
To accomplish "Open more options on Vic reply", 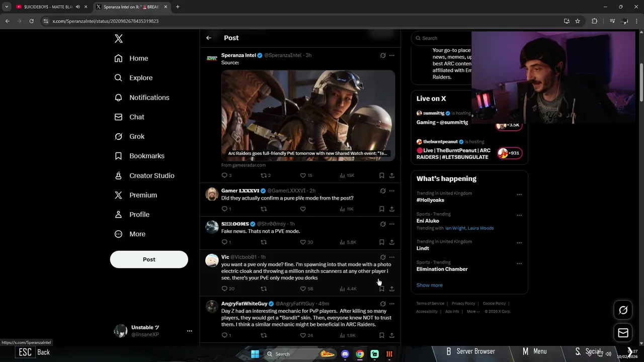I will (392, 257).
